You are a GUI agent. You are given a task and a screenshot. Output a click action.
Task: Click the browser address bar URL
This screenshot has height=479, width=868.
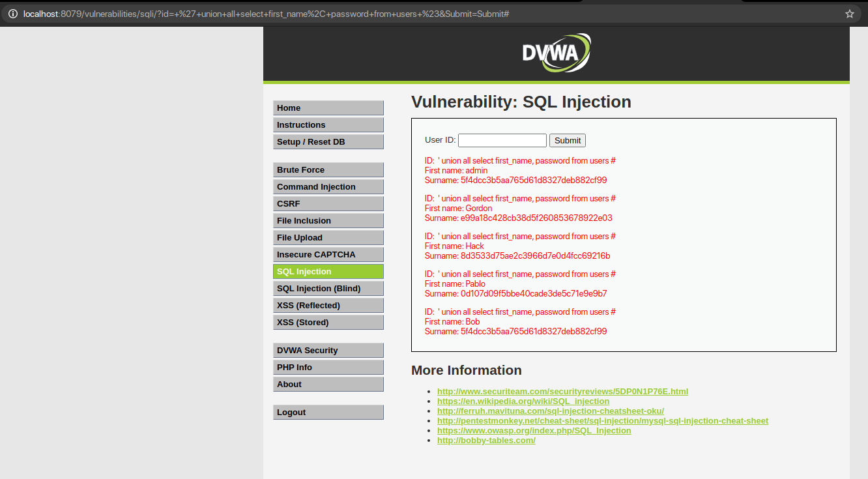pyautogui.click(x=266, y=14)
